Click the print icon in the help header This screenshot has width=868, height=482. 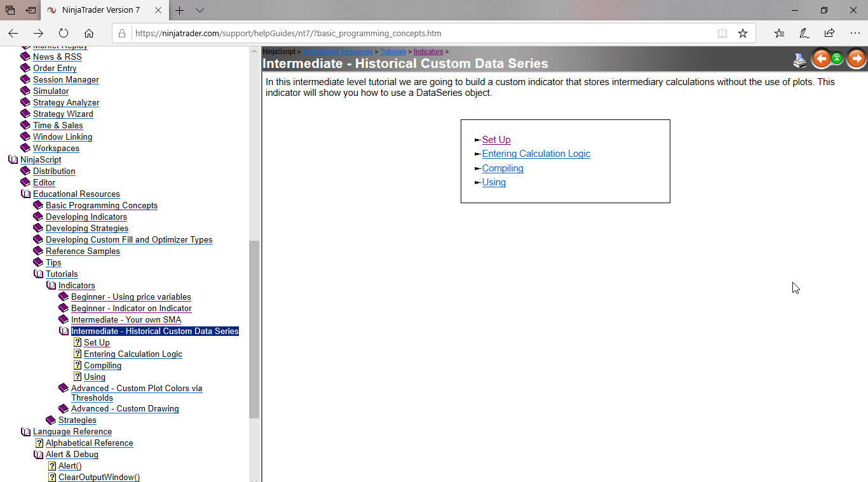click(x=800, y=60)
